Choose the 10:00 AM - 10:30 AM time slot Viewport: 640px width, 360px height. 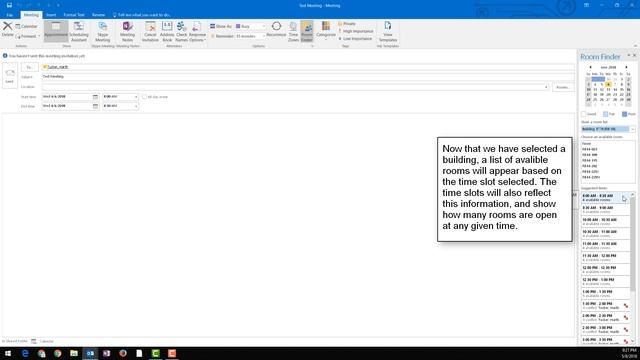pos(605,222)
